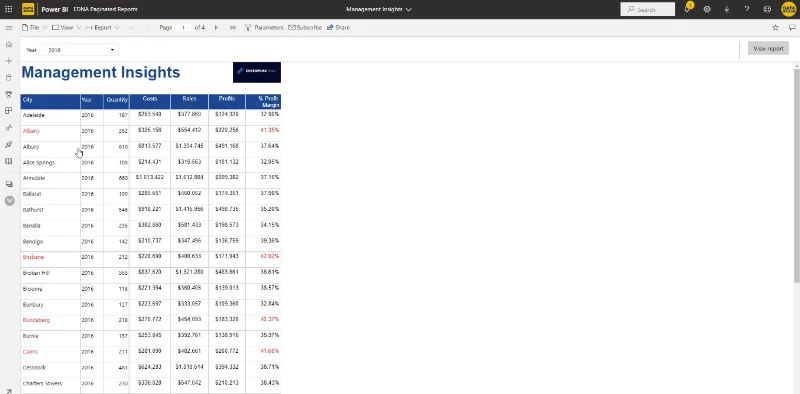Open the settings gear icon
Image resolution: width=800 pixels, height=394 pixels.
[707, 9]
